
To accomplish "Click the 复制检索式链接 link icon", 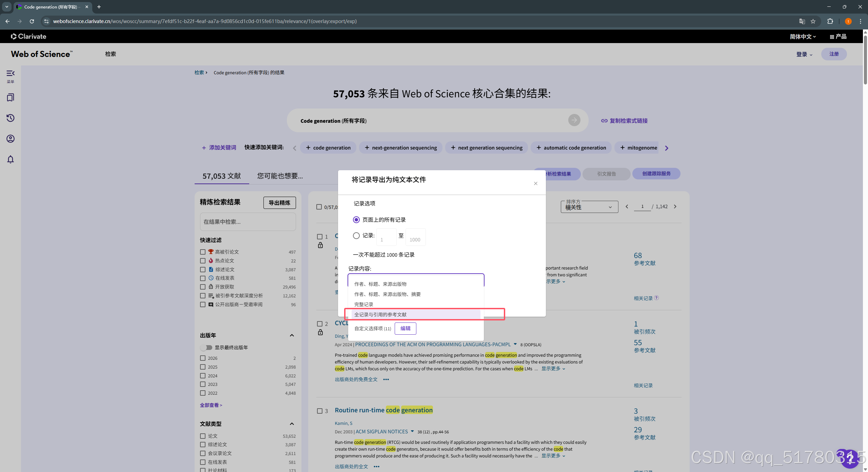I will click(604, 121).
